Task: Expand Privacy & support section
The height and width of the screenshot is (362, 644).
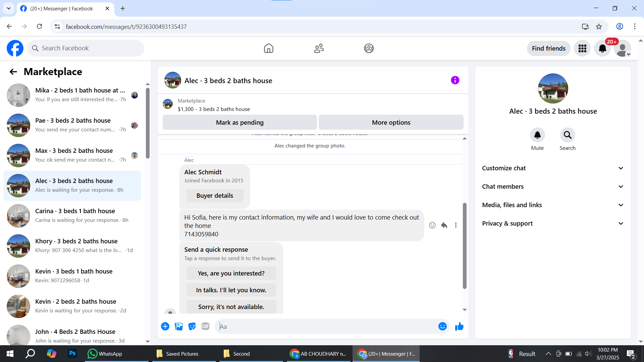Action: click(x=553, y=224)
